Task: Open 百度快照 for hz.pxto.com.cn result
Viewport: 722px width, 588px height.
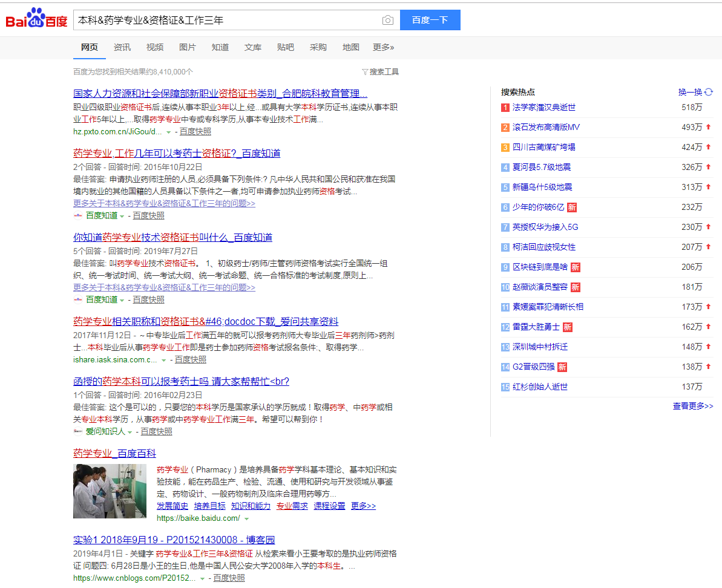Action: [195, 132]
